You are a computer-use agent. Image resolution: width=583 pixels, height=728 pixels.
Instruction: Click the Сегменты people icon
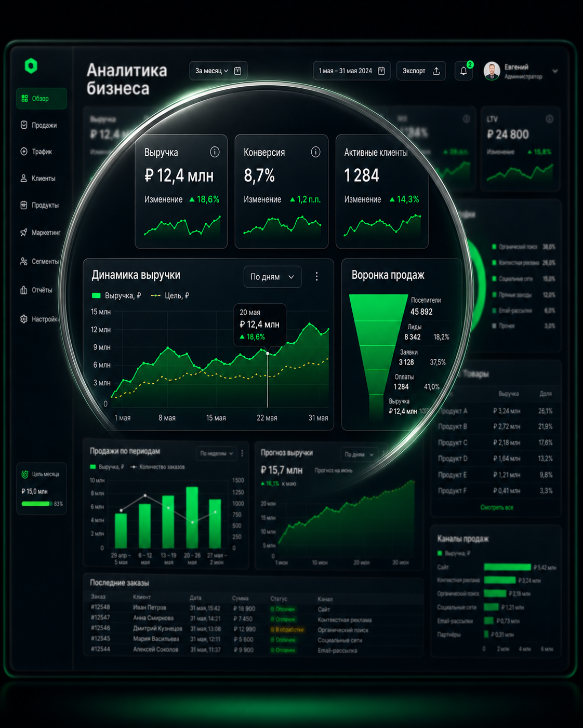(x=24, y=261)
